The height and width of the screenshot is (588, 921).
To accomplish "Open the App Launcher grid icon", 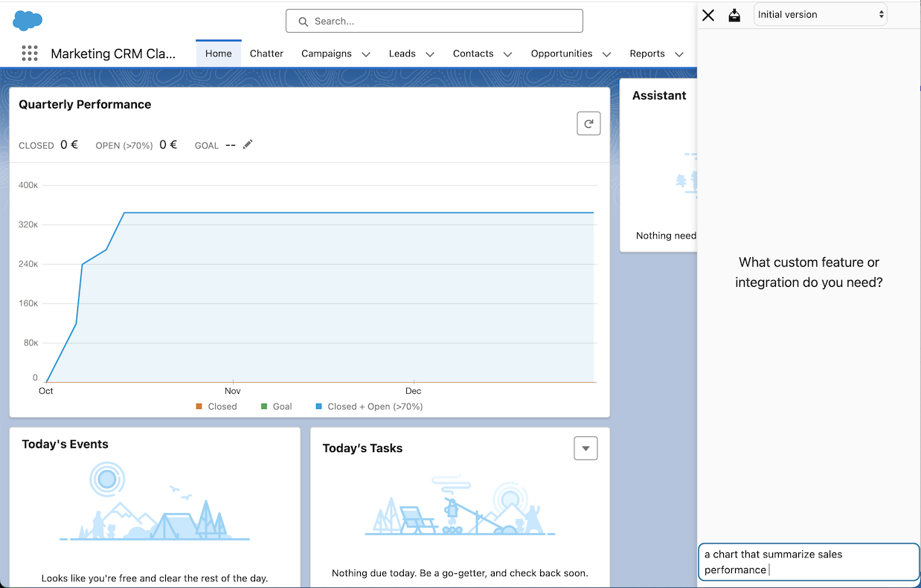I will point(30,54).
